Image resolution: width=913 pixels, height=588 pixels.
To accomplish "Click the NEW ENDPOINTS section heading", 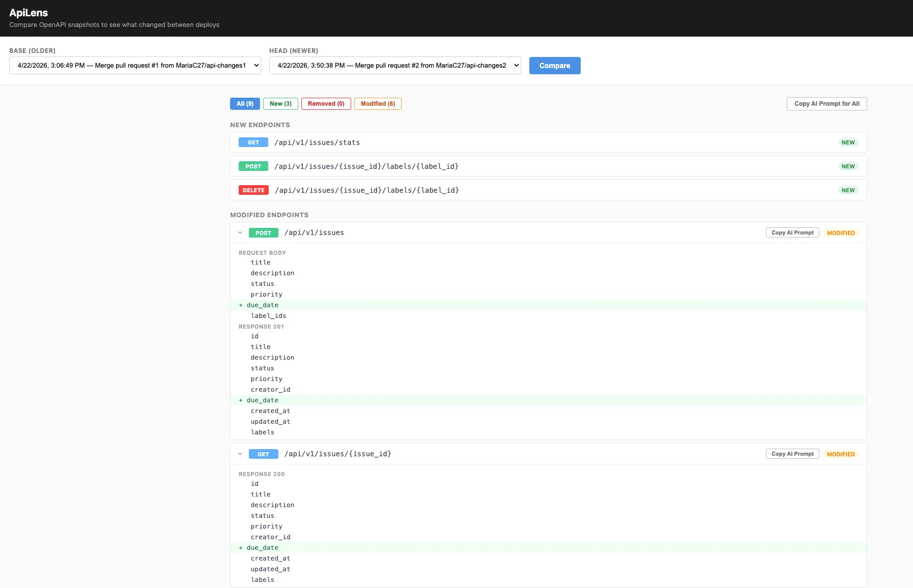I will tap(260, 125).
